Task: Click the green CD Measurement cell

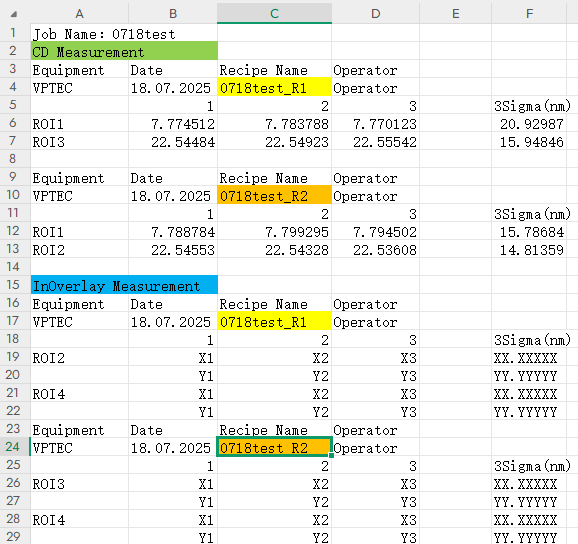Action: click(124, 51)
